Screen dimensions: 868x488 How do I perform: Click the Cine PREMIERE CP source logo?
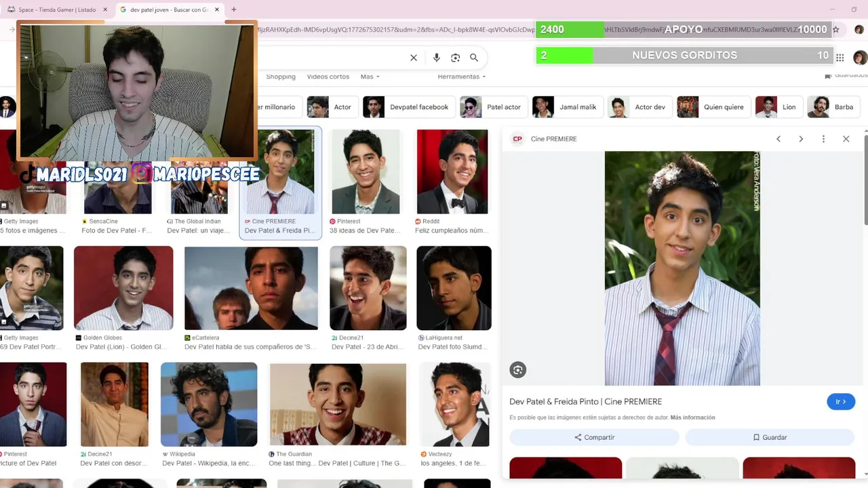(517, 139)
